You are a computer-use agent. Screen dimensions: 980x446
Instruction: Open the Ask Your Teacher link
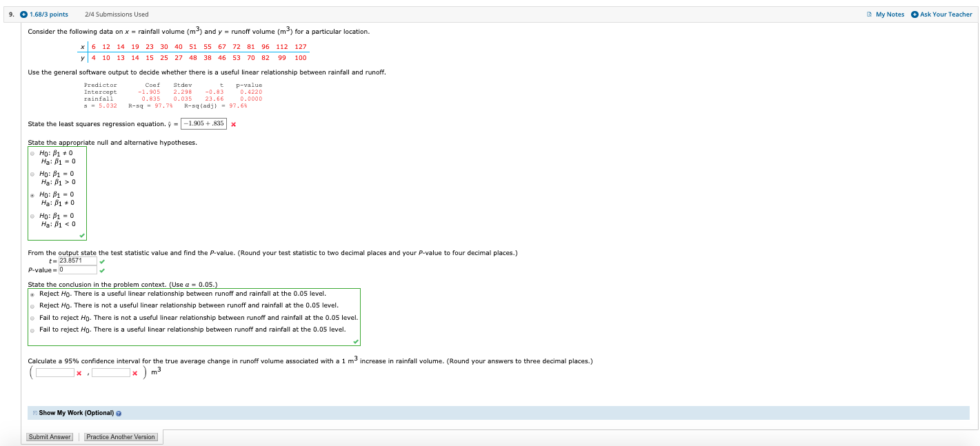pos(946,14)
